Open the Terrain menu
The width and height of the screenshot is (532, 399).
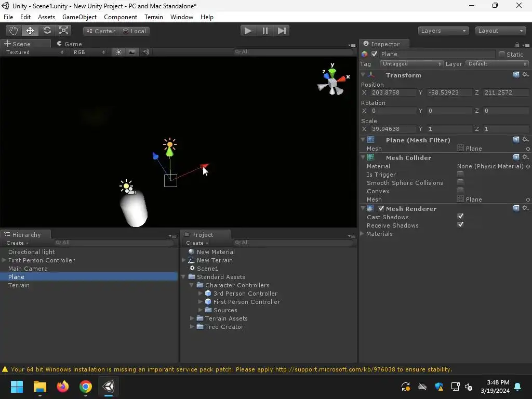tap(154, 17)
